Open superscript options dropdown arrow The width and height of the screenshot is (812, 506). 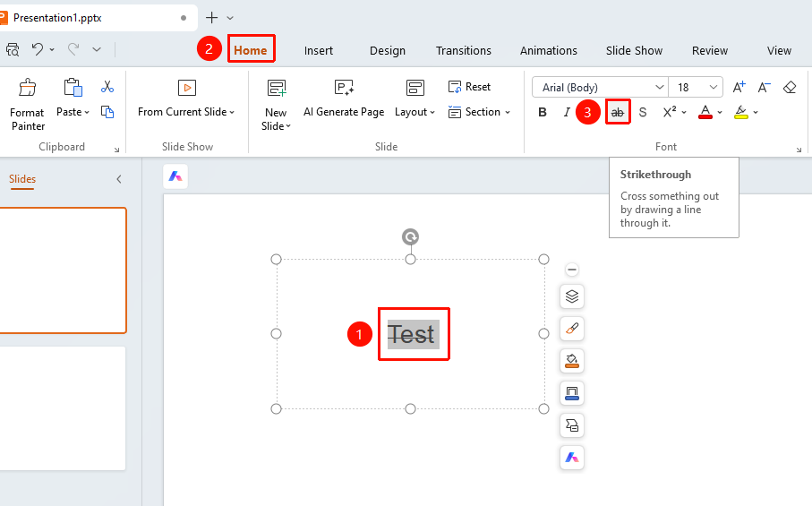684,112
